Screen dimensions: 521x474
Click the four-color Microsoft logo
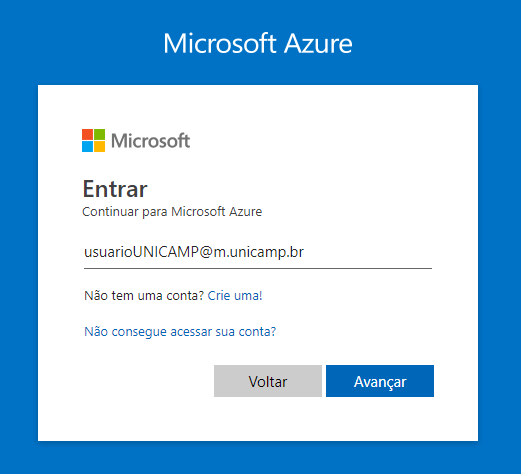[93, 140]
